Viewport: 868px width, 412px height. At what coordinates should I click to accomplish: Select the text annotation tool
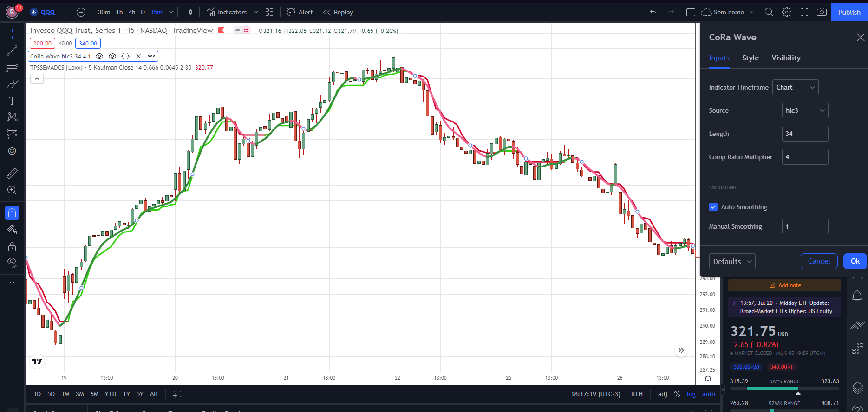tap(12, 101)
